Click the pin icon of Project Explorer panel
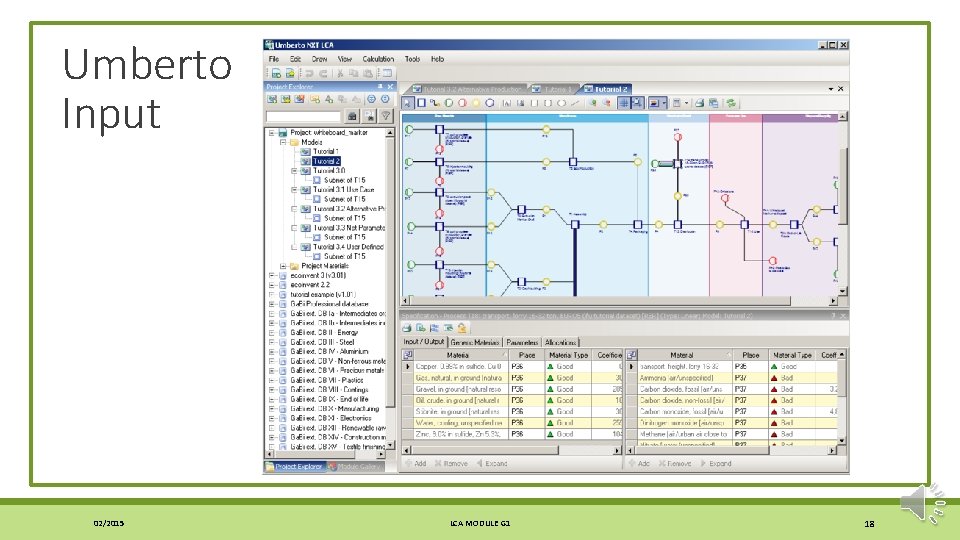This screenshot has height=540, width=960. (380, 87)
